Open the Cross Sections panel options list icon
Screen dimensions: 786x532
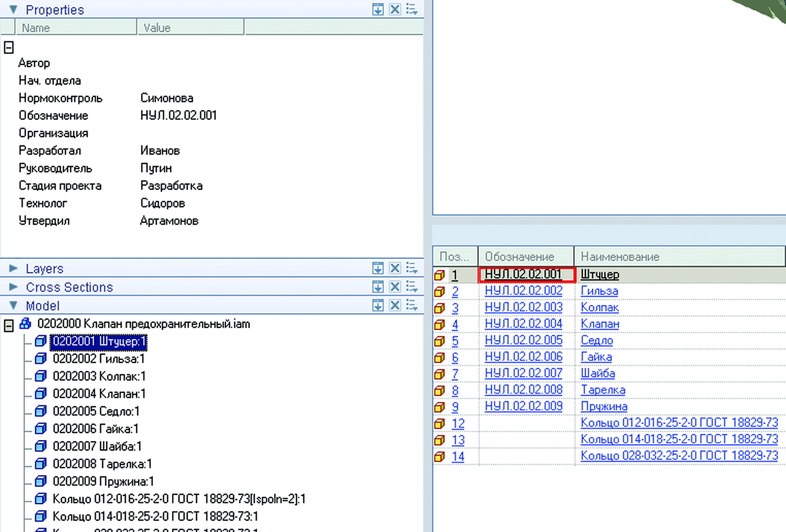tap(412, 287)
